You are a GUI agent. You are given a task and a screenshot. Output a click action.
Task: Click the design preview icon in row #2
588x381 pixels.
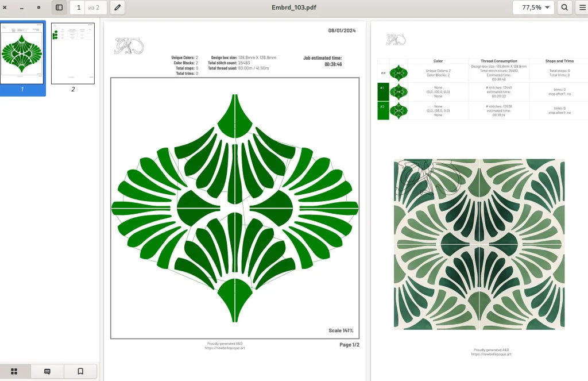tap(399, 111)
